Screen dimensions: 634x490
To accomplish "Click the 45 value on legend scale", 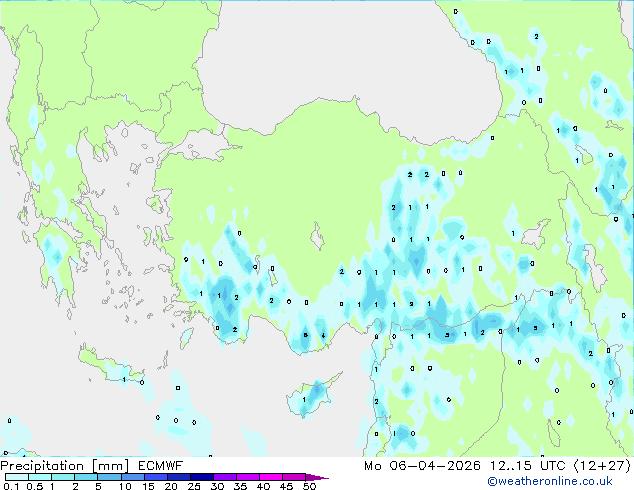I will [287, 486].
